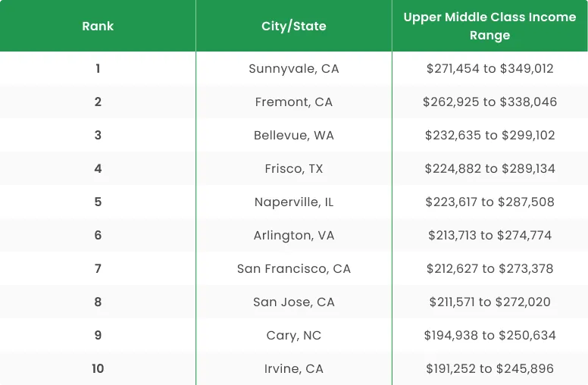Select the $262,925 to $338,046 income range

pos(489,102)
